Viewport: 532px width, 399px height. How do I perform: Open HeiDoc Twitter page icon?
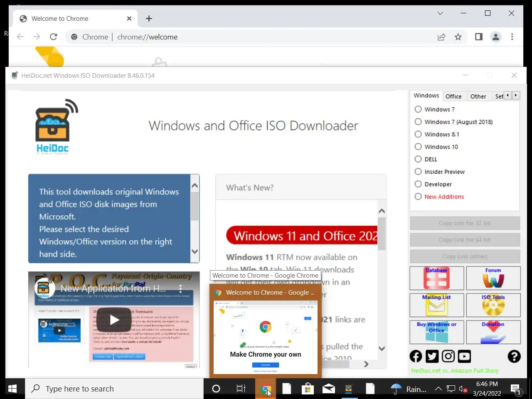(x=432, y=356)
